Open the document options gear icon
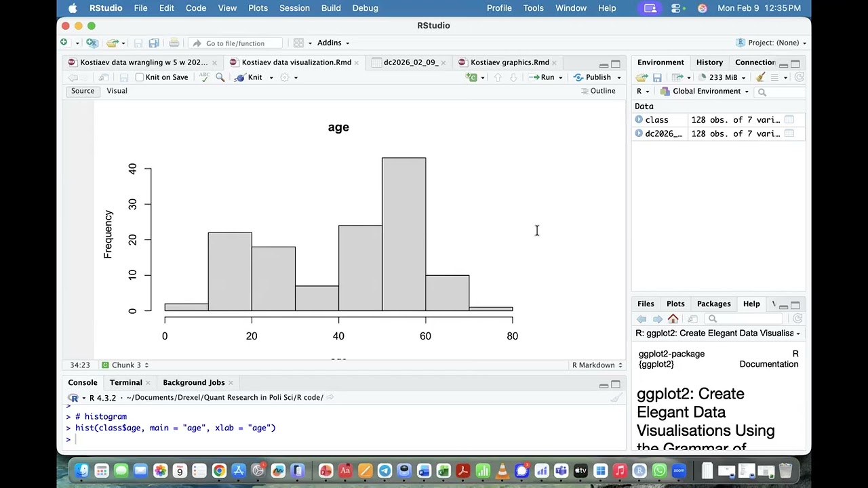 pyautogui.click(x=285, y=77)
